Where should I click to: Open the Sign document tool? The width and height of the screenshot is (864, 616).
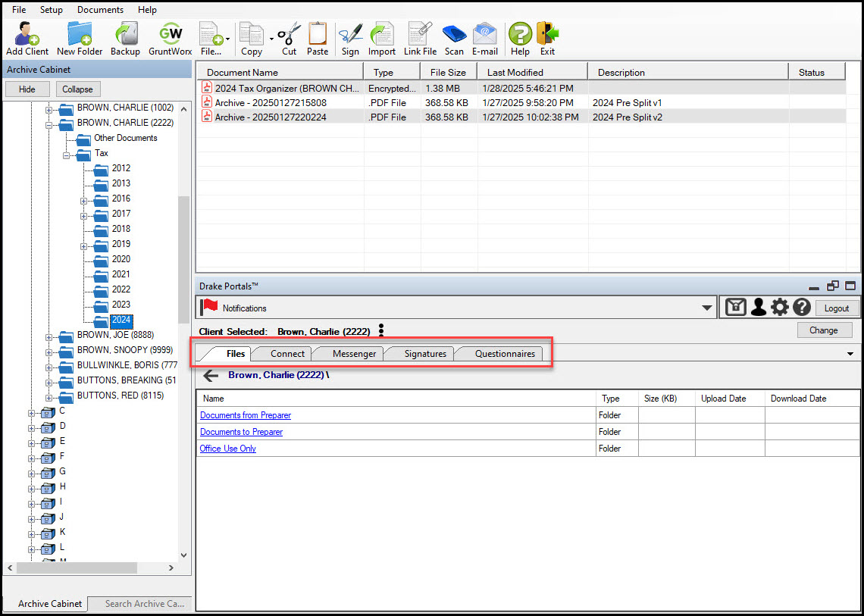tap(350, 39)
